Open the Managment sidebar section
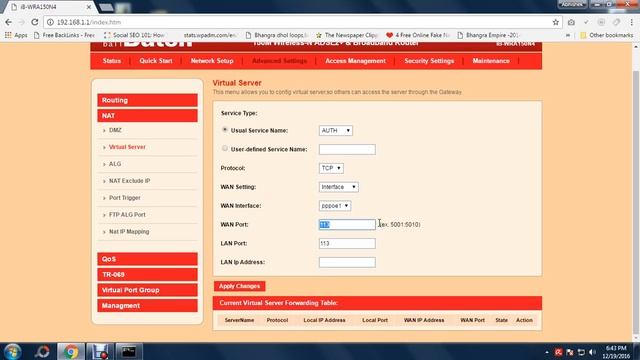640x360 pixels. point(147,305)
